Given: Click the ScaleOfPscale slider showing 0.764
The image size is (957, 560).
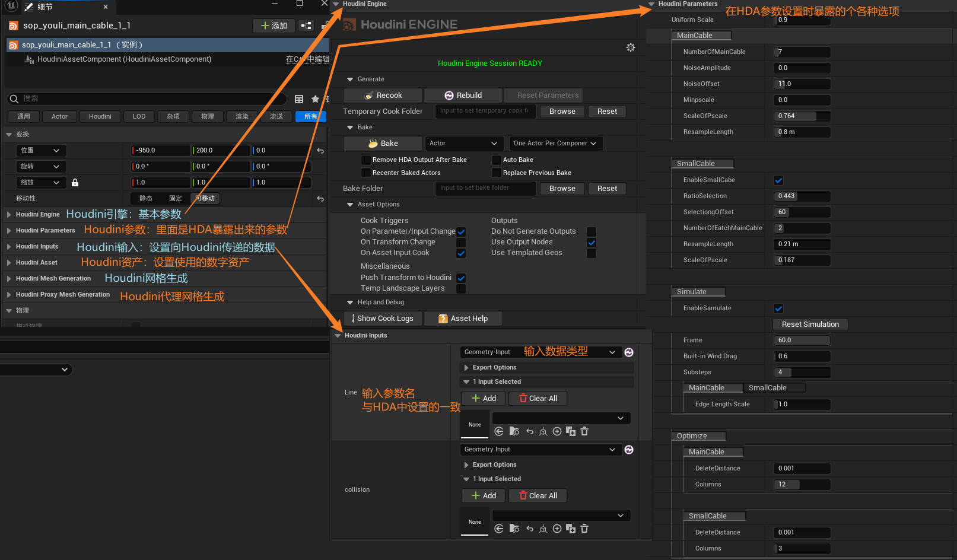Looking at the screenshot, I should click(802, 116).
